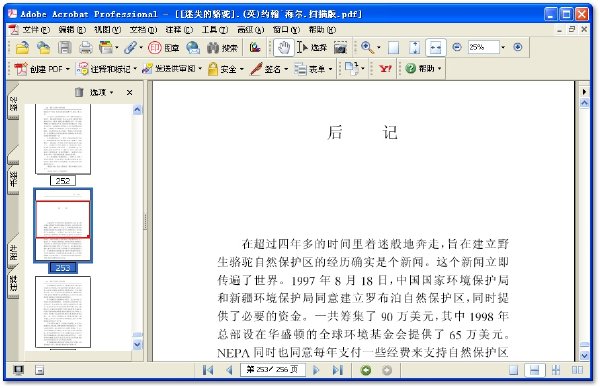Click the page number input field
Image resolution: width=600 pixels, height=388 pixels.
273,370
